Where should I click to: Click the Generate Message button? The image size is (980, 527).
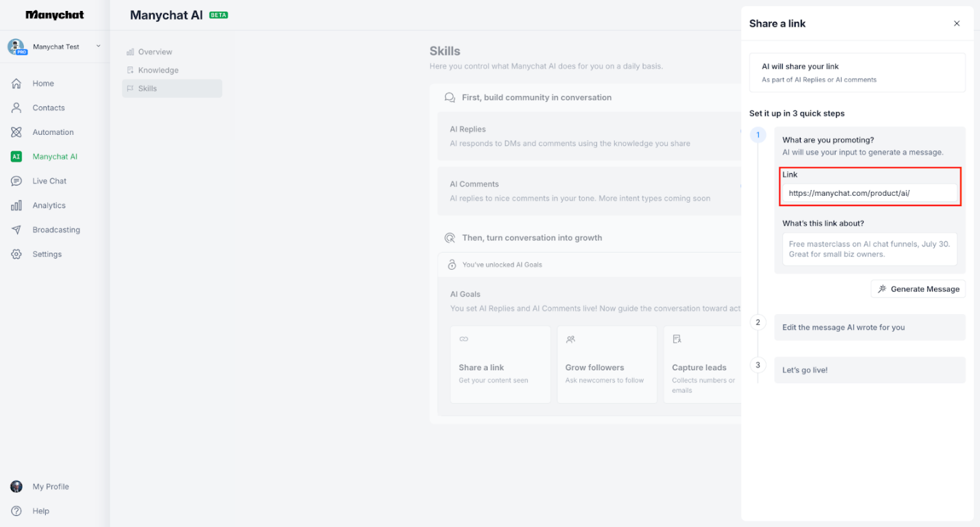coord(918,288)
